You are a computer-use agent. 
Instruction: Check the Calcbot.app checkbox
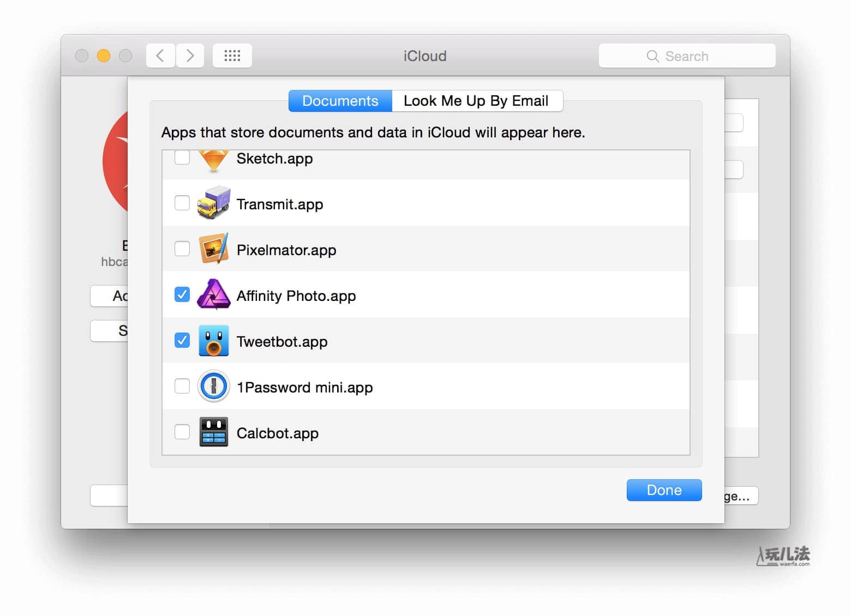coord(182,432)
